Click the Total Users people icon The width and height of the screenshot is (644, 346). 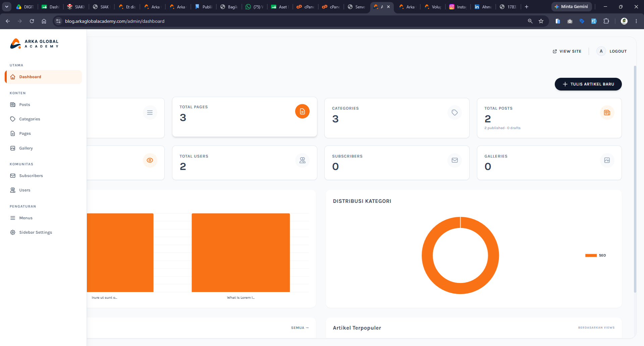302,160
